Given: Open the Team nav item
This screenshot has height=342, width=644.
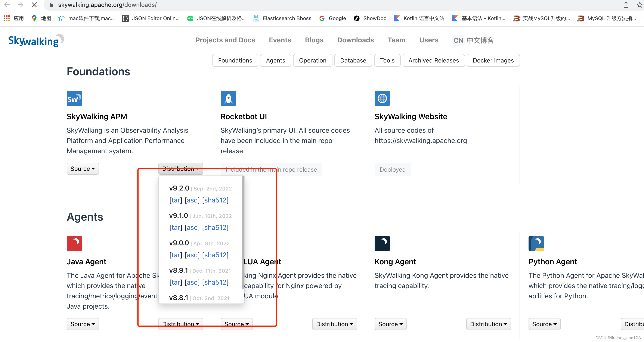Looking at the screenshot, I should tap(396, 40).
